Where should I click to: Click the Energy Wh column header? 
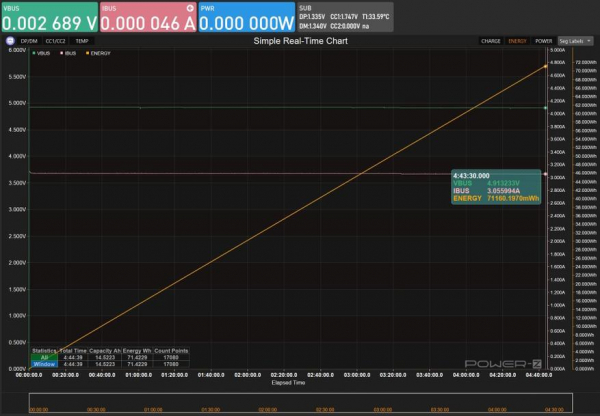(137, 351)
